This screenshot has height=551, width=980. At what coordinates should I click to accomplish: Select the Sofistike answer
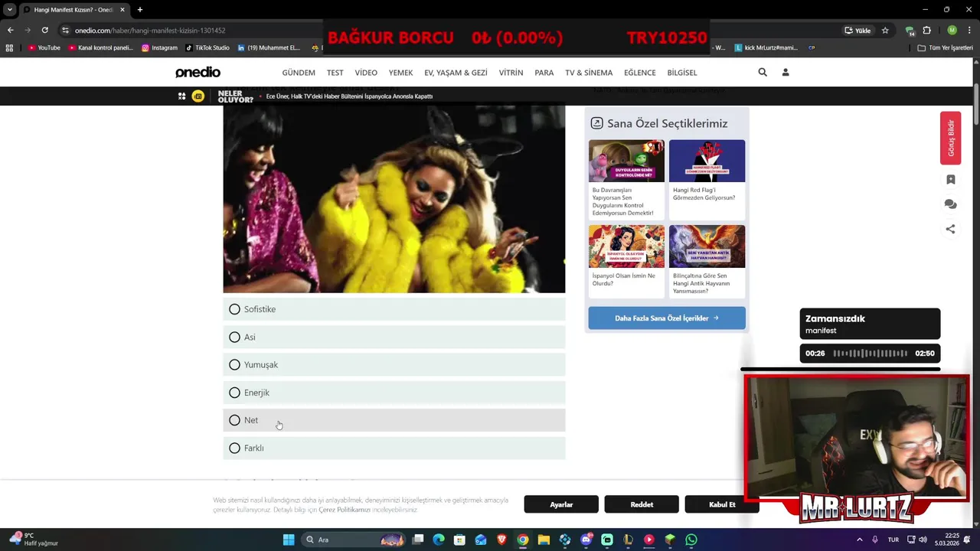coord(394,309)
